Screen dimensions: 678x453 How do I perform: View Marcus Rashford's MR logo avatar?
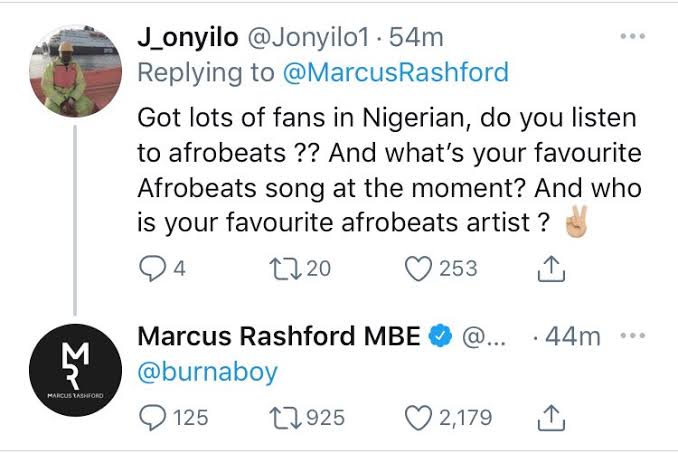point(71,373)
